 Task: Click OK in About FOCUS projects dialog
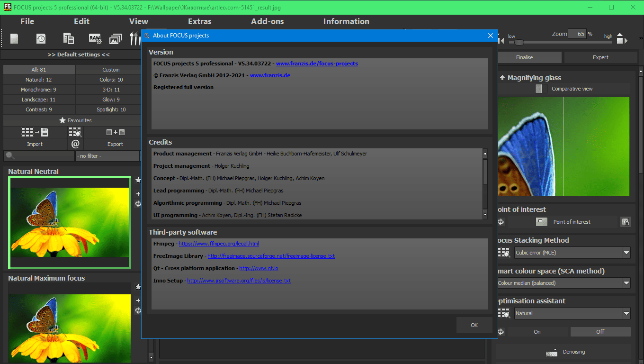pyautogui.click(x=474, y=325)
